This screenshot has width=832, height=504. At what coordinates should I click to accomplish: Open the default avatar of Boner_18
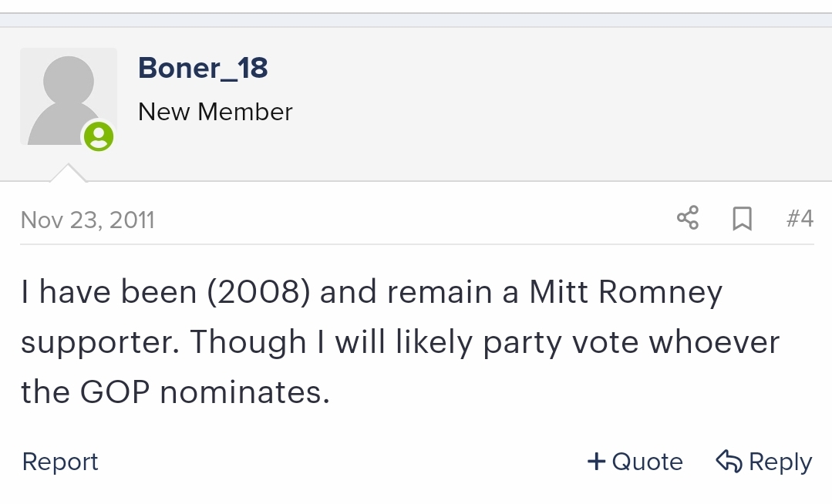(69, 96)
